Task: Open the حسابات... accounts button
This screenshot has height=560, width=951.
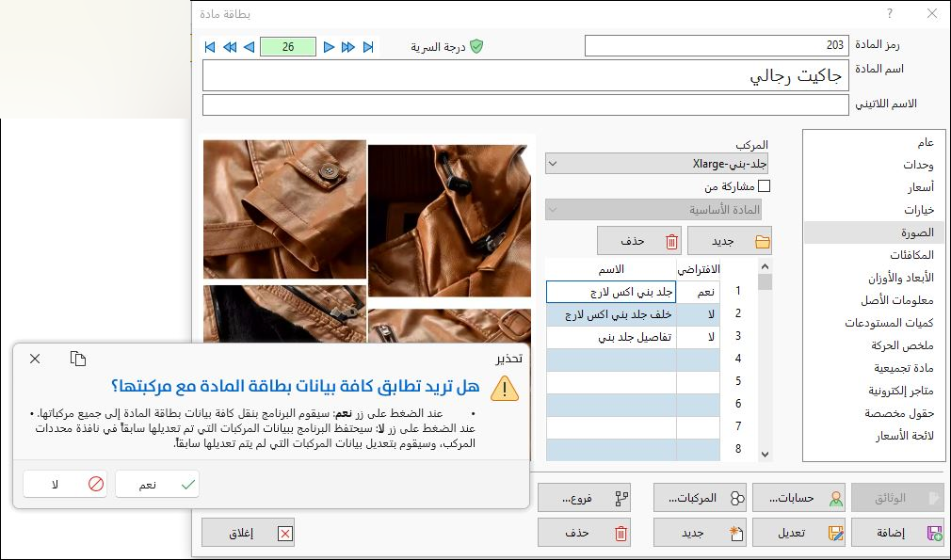Action: [798, 498]
